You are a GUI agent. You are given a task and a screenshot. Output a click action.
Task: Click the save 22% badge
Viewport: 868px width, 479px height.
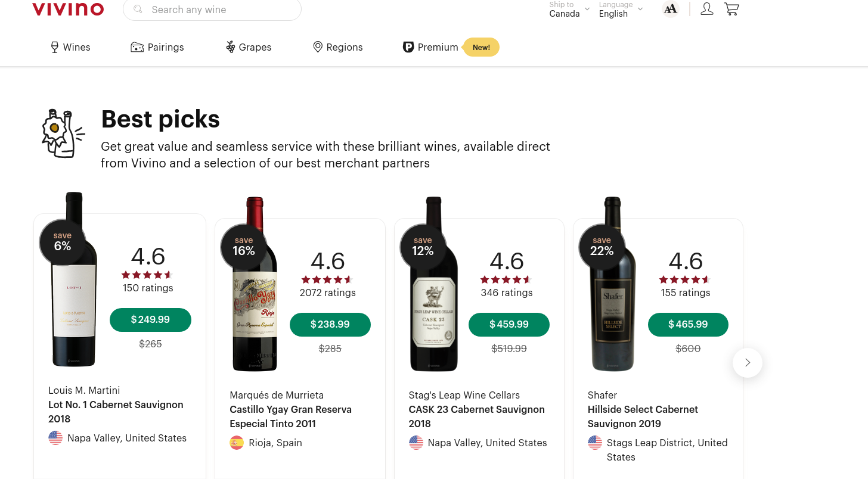tap(602, 246)
